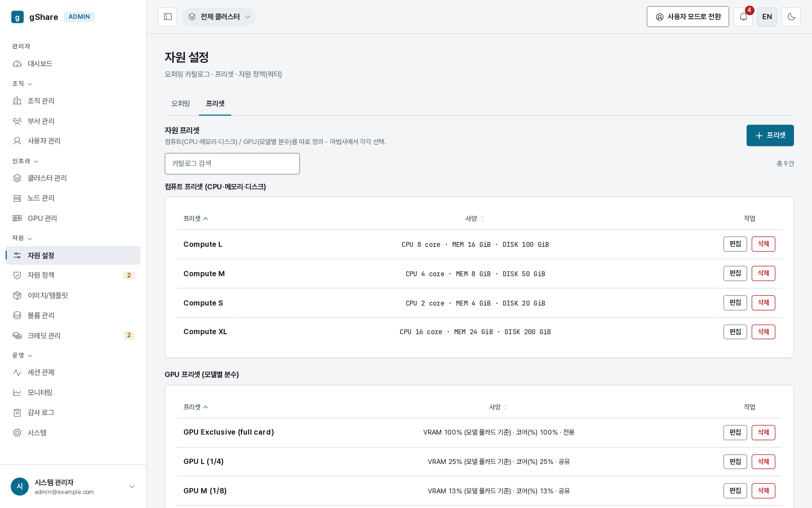
Task: Edit the Compute L preset
Action: point(735,244)
